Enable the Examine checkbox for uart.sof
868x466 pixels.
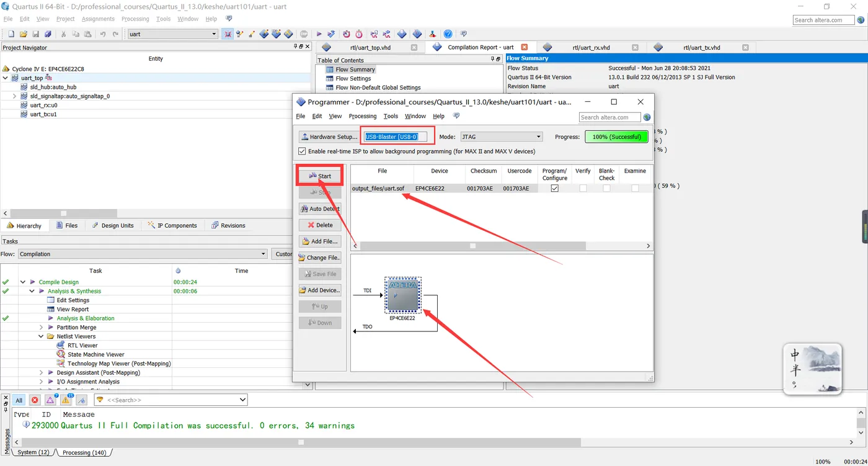(x=635, y=188)
